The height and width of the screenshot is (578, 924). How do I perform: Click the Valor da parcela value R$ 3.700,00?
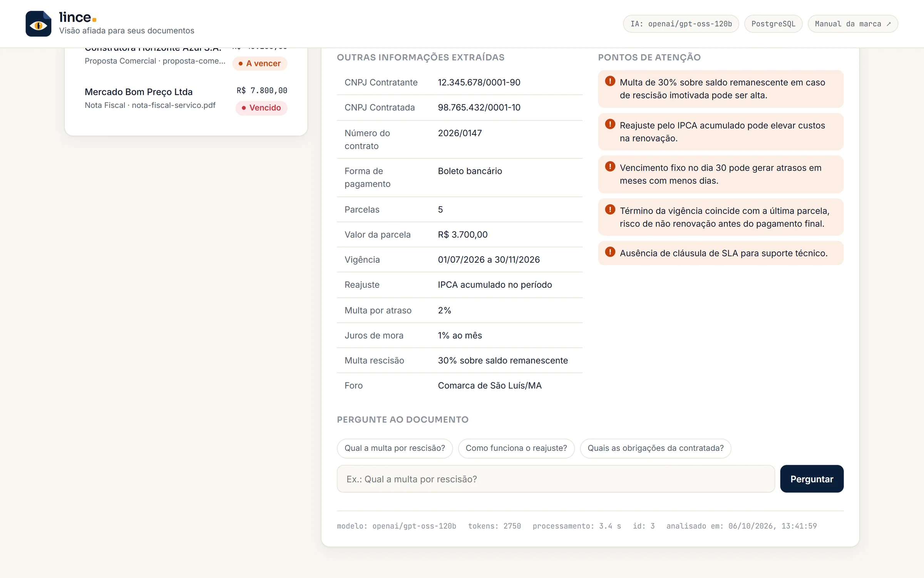pyautogui.click(x=463, y=235)
